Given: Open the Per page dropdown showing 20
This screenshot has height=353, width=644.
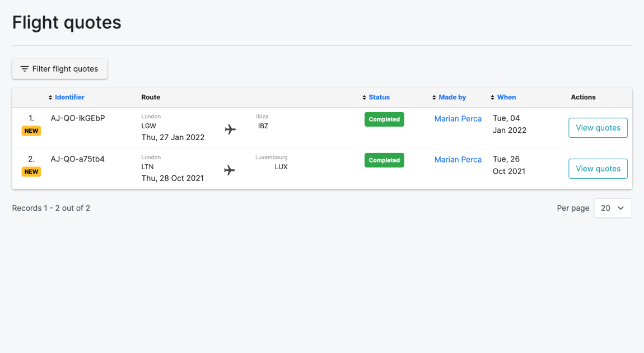Looking at the screenshot, I should click(613, 208).
